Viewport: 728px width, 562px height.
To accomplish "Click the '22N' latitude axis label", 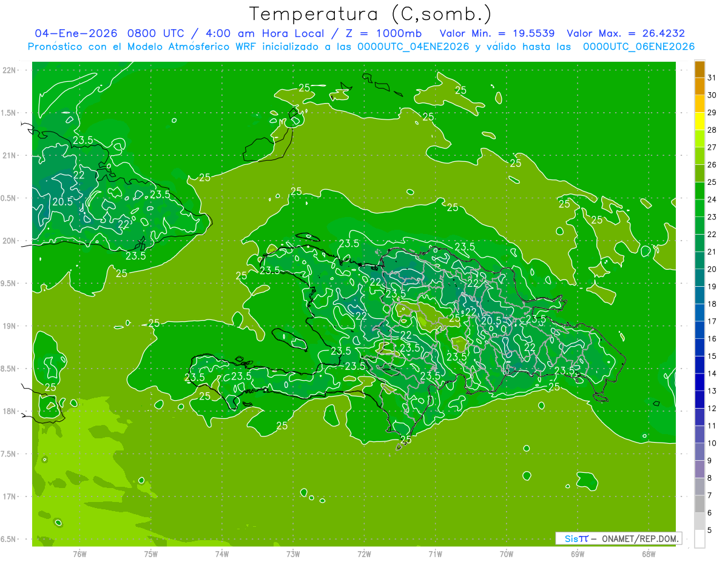I will coord(10,70).
